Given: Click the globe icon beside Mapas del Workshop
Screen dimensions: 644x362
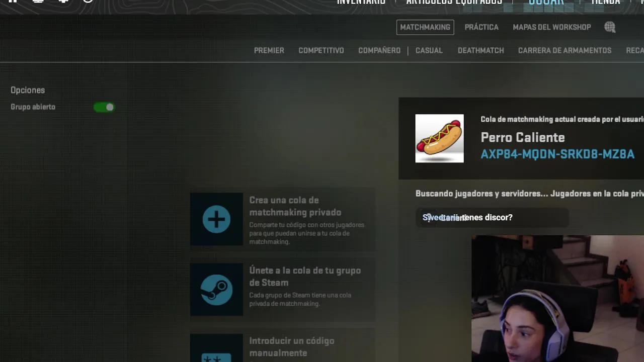Looking at the screenshot, I should [x=610, y=27].
